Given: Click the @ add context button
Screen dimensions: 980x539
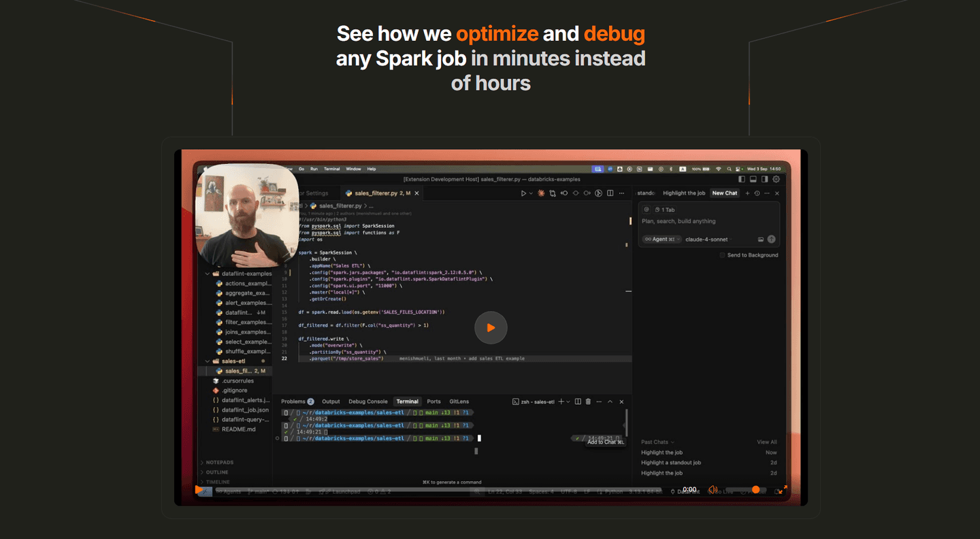Looking at the screenshot, I should pyautogui.click(x=647, y=210).
